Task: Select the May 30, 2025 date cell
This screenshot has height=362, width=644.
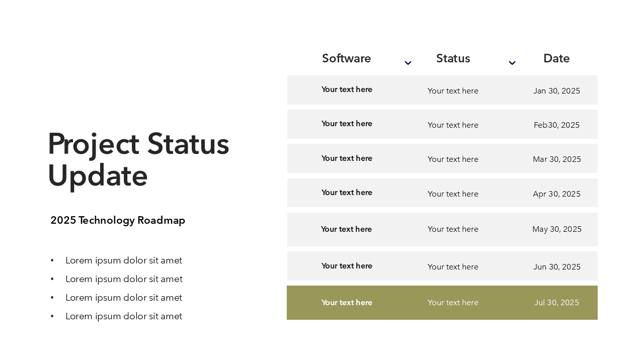Action: click(x=556, y=229)
